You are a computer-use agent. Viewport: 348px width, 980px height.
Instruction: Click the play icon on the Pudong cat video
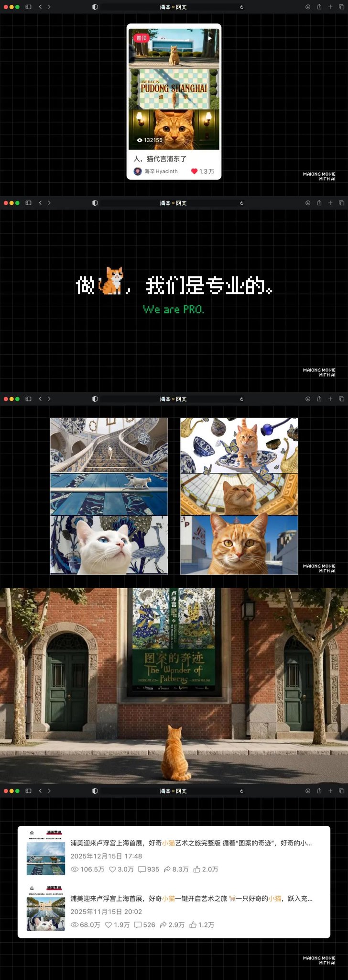tap(209, 38)
